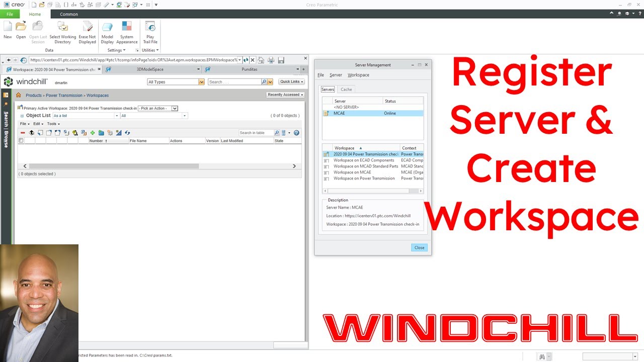Click the Windchill global search magnifier
Screen dimensions: 644x362
point(264,81)
